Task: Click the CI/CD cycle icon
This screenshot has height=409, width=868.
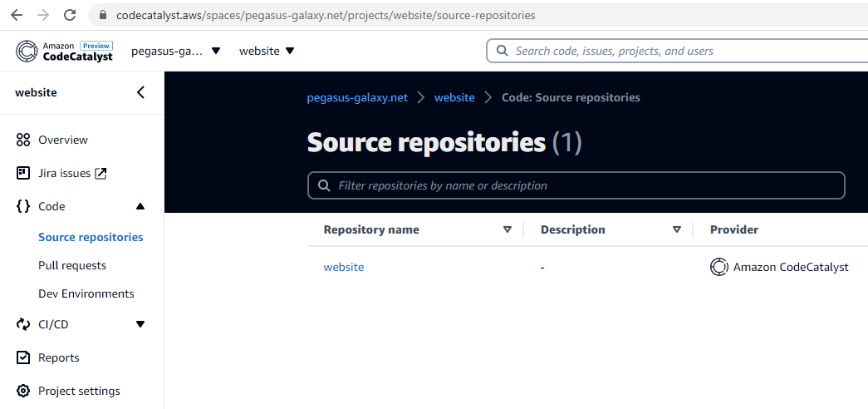Action: 22,324
